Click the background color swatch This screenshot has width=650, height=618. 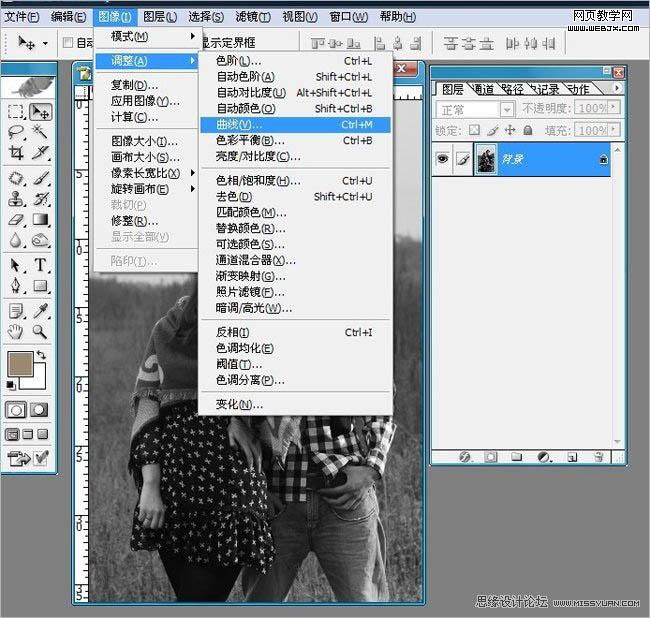39,380
